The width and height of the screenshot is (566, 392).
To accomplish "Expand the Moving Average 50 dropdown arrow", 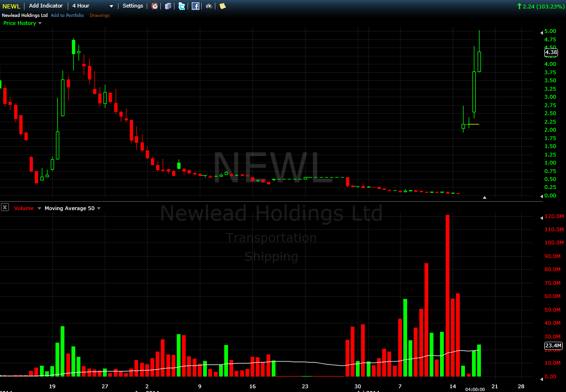I will (x=99, y=208).
